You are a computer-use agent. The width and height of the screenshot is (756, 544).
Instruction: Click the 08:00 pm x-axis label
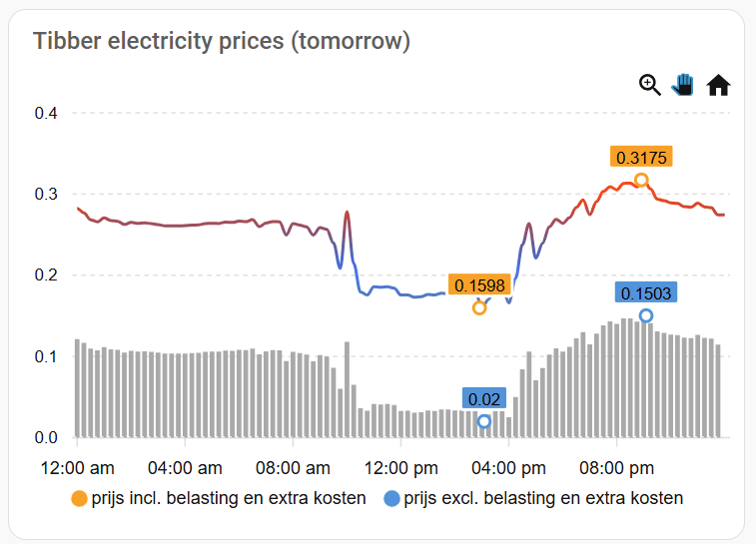tap(619, 468)
